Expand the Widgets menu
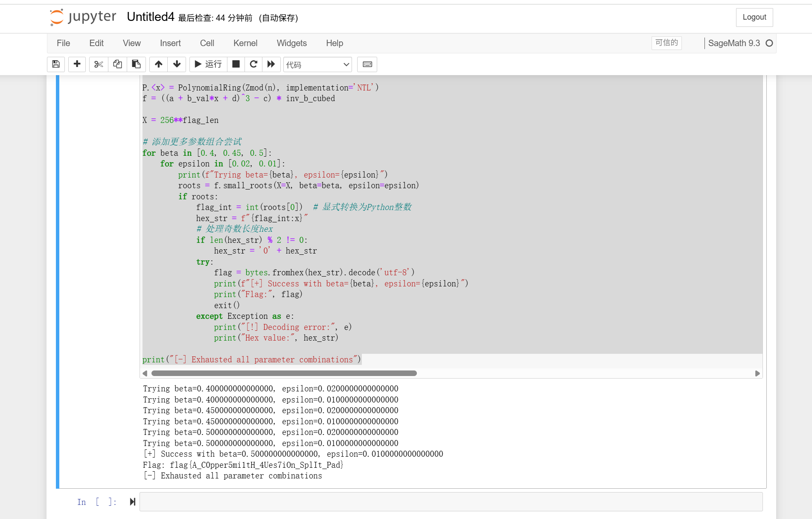812x519 pixels. pos(291,43)
